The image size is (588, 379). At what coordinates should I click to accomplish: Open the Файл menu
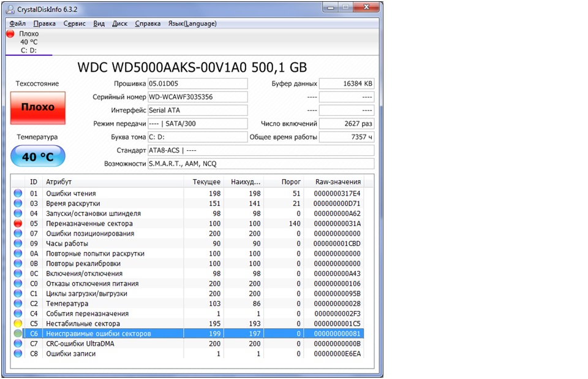coord(17,23)
